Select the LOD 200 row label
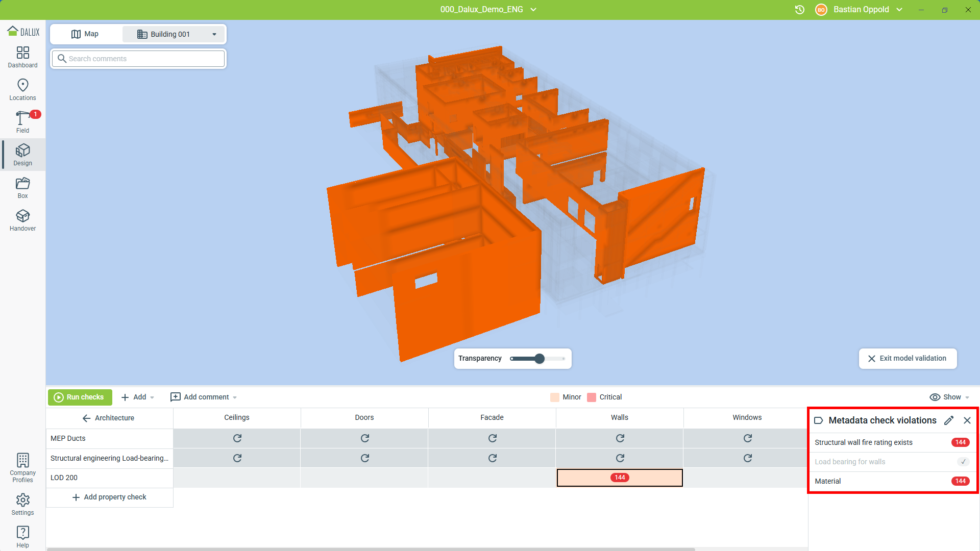The width and height of the screenshot is (980, 551). 109,478
